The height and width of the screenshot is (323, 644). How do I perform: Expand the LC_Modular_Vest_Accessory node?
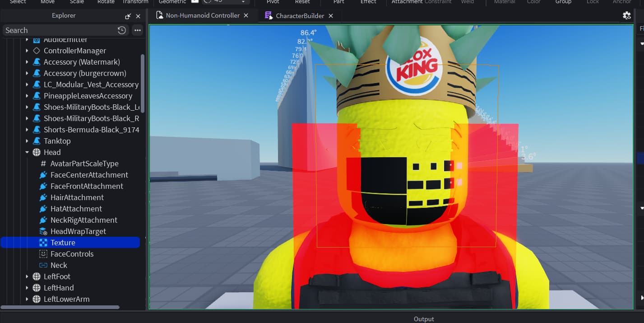27,84
